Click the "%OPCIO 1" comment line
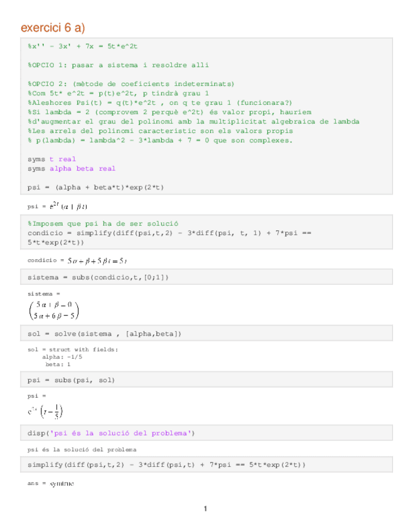The height and width of the screenshot is (532, 411). tap(118, 65)
